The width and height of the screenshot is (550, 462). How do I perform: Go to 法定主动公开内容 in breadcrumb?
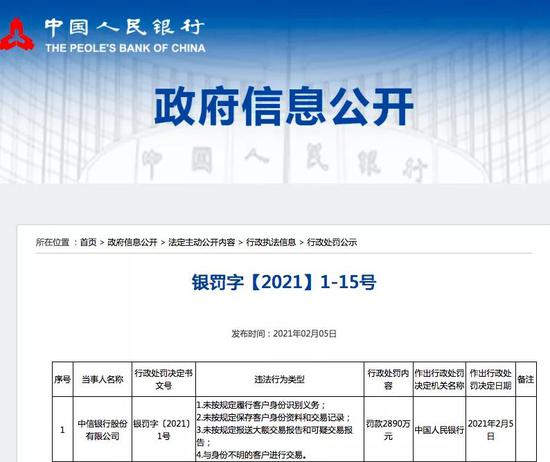click(x=202, y=242)
